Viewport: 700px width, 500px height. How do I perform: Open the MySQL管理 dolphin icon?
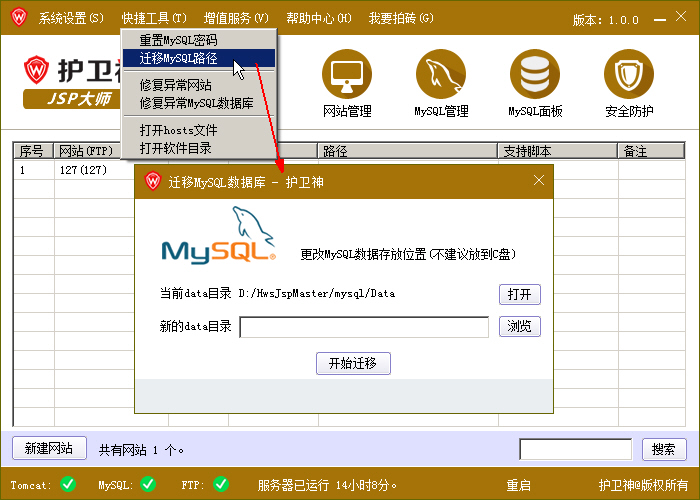(x=441, y=74)
